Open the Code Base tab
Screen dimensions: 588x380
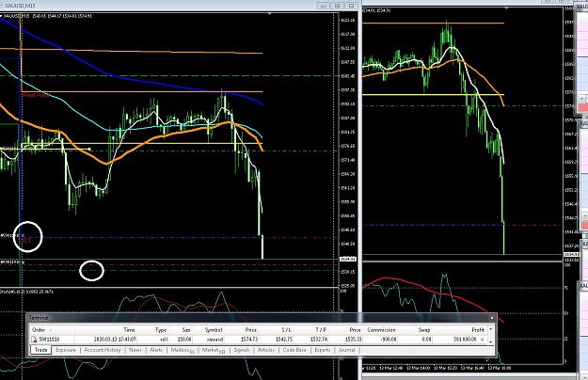pyautogui.click(x=294, y=350)
